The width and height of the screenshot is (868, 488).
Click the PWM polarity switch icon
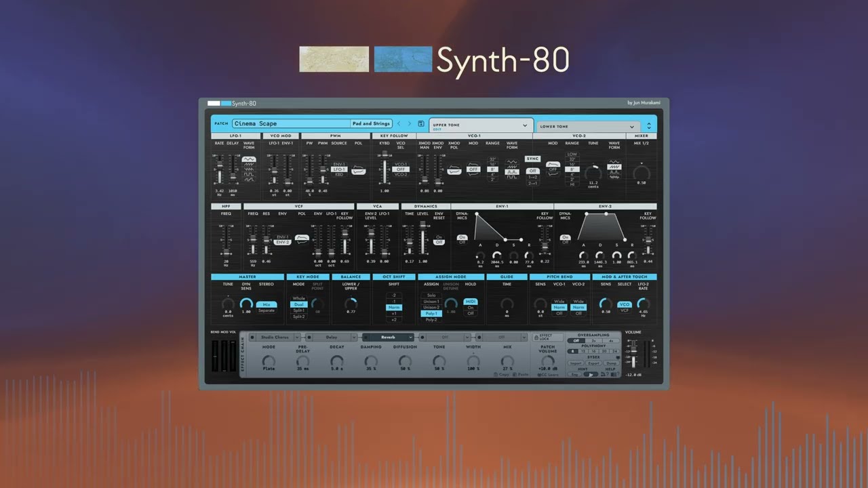[359, 169]
